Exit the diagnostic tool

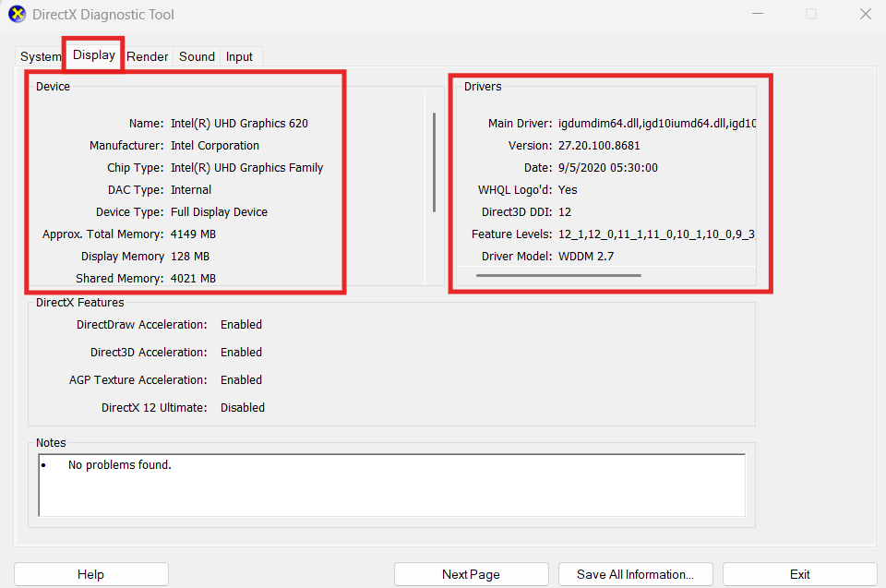pos(799,574)
